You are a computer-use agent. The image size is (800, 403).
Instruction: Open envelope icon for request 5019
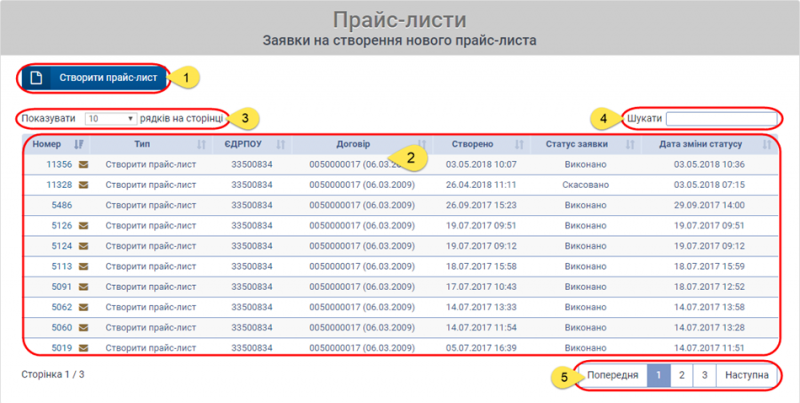[84, 348]
